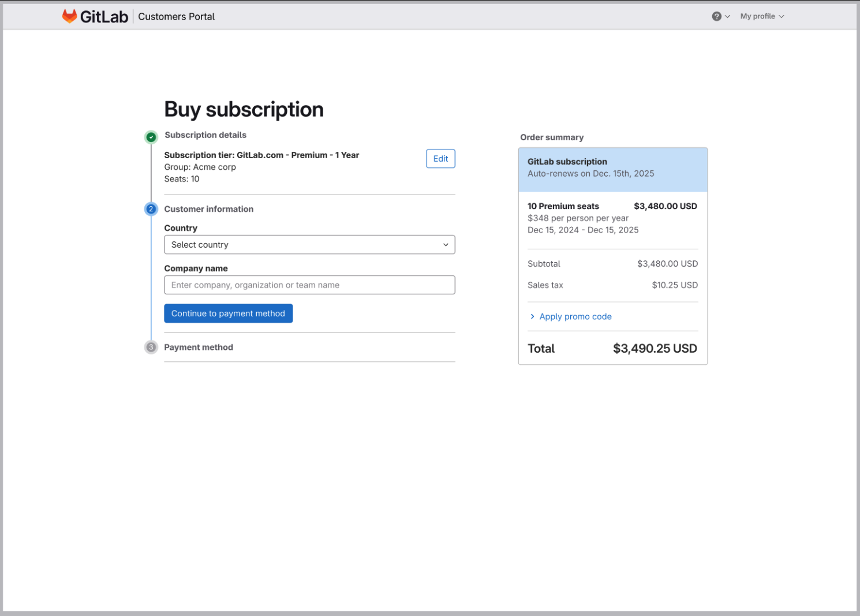Click the GitLab wordmark text
Image resolution: width=860 pixels, height=616 pixels.
(104, 17)
